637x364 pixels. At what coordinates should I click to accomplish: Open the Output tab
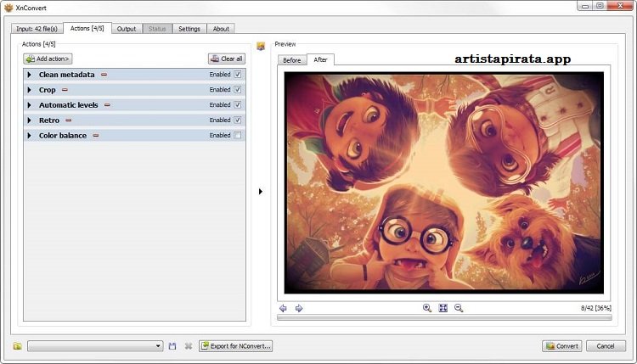click(x=127, y=29)
